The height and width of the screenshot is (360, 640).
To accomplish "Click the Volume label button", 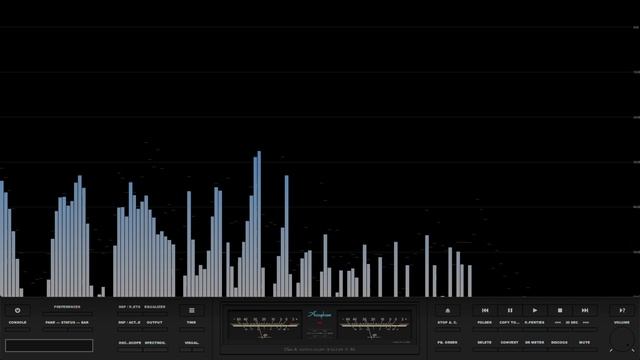I will 622,322.
